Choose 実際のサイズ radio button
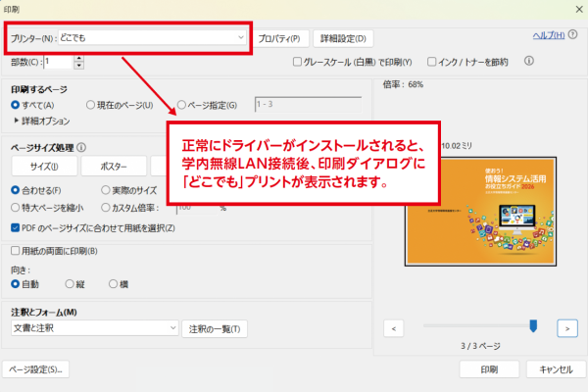The height and width of the screenshot is (392, 588). [106, 189]
